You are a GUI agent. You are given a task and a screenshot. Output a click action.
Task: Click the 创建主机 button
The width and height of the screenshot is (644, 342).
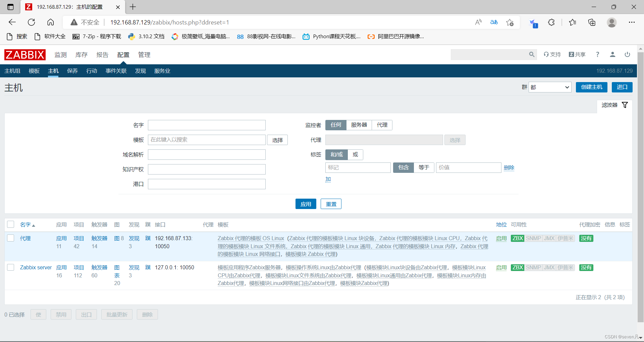click(592, 87)
